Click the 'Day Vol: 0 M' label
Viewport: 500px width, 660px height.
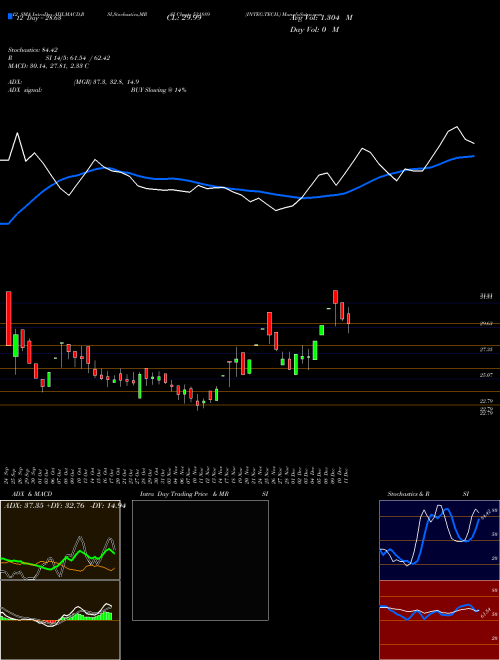pyautogui.click(x=314, y=30)
